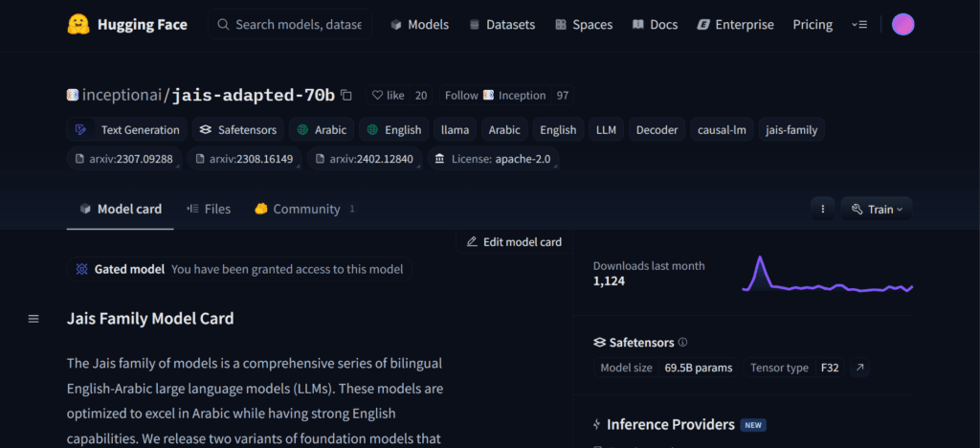
Task: Click the Model size 69.5B params badge
Action: coord(666,368)
